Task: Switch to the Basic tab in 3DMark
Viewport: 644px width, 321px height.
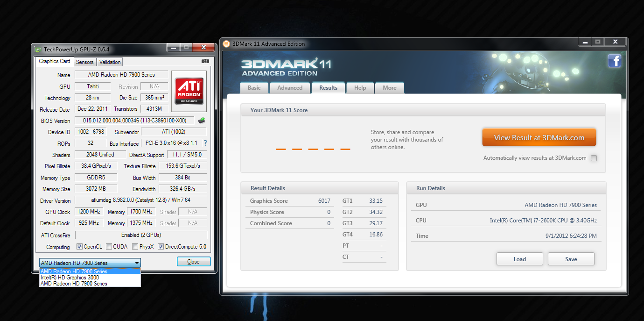Action: pyautogui.click(x=254, y=88)
